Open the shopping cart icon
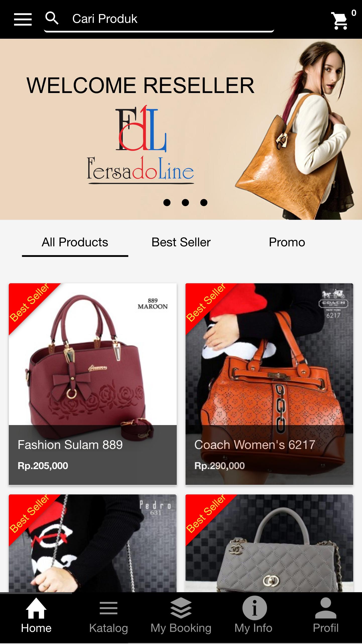Screen dimensions: 362x644 [340, 21]
